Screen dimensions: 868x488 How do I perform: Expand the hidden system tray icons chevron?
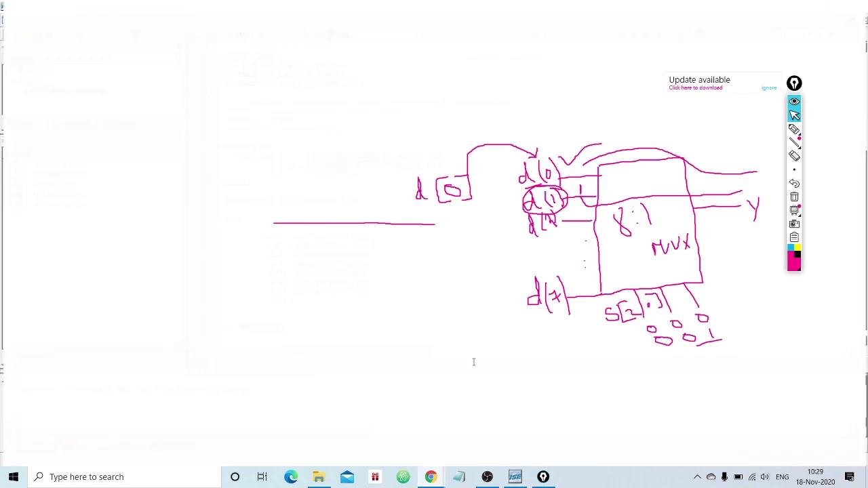click(x=697, y=476)
